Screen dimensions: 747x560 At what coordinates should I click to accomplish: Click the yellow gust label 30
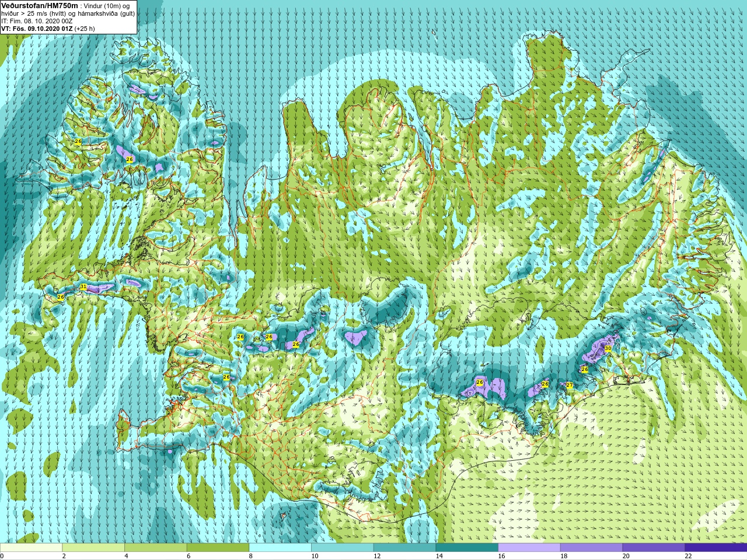coord(608,349)
